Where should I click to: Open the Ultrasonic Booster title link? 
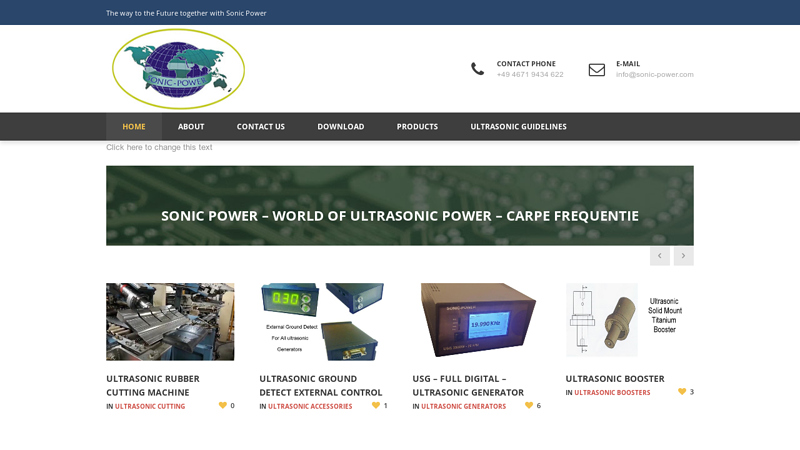point(615,379)
